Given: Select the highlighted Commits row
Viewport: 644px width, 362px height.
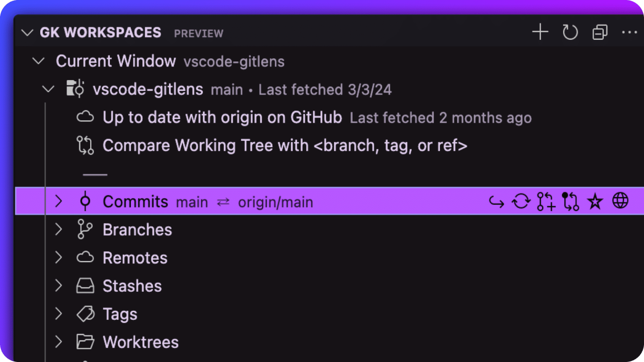Looking at the screenshot, I should [x=135, y=201].
